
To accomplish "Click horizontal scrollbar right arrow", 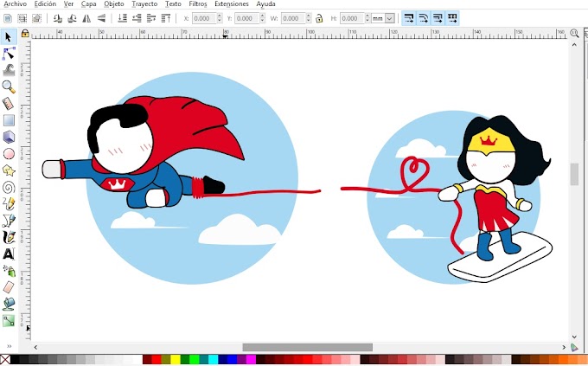I will 564,347.
